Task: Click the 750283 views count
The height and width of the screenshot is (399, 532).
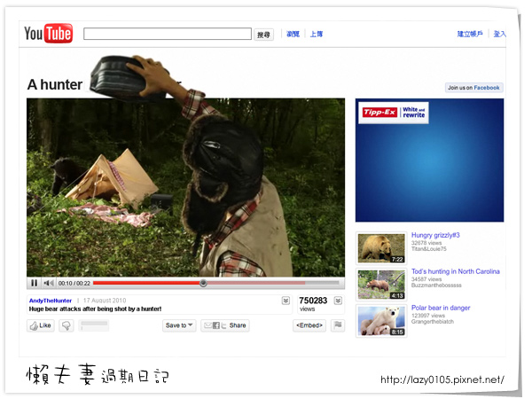Action: point(313,301)
